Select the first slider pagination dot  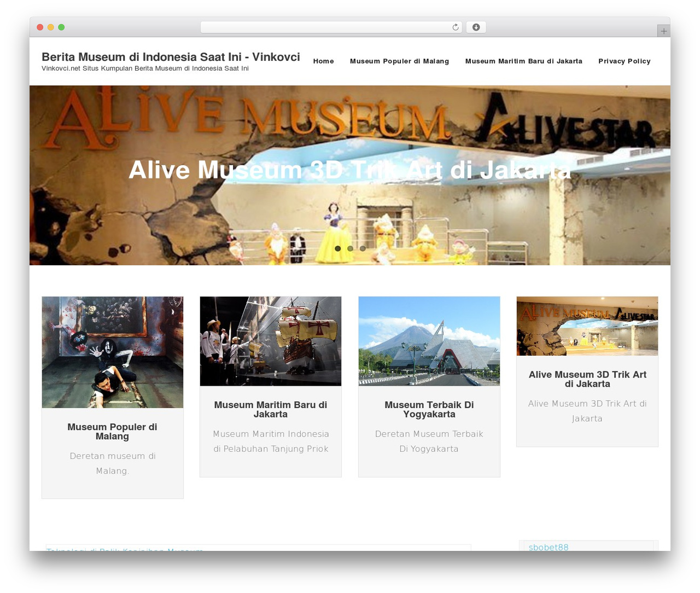tap(338, 248)
